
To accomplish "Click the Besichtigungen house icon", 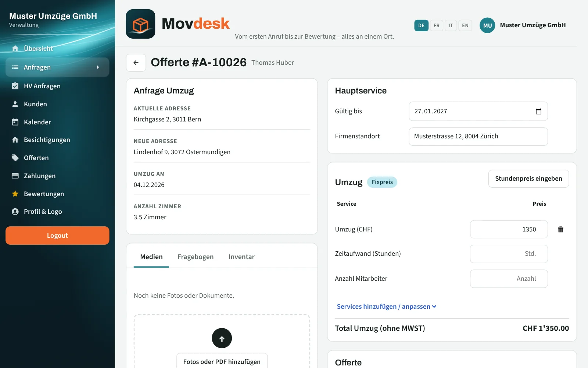I will point(15,140).
